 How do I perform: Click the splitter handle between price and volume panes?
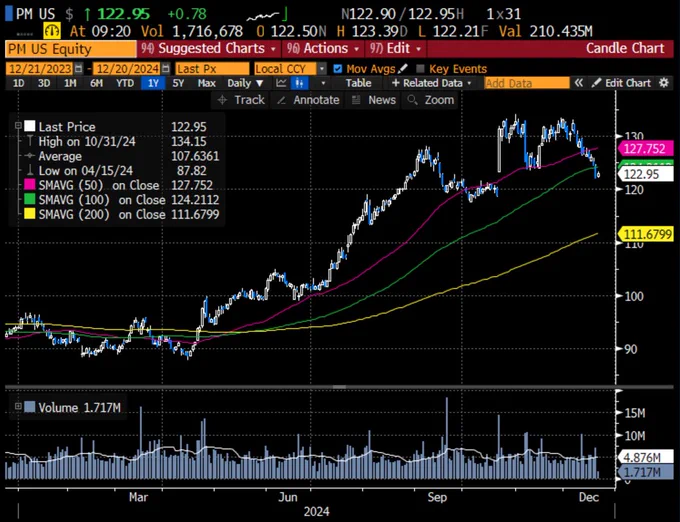point(339,387)
